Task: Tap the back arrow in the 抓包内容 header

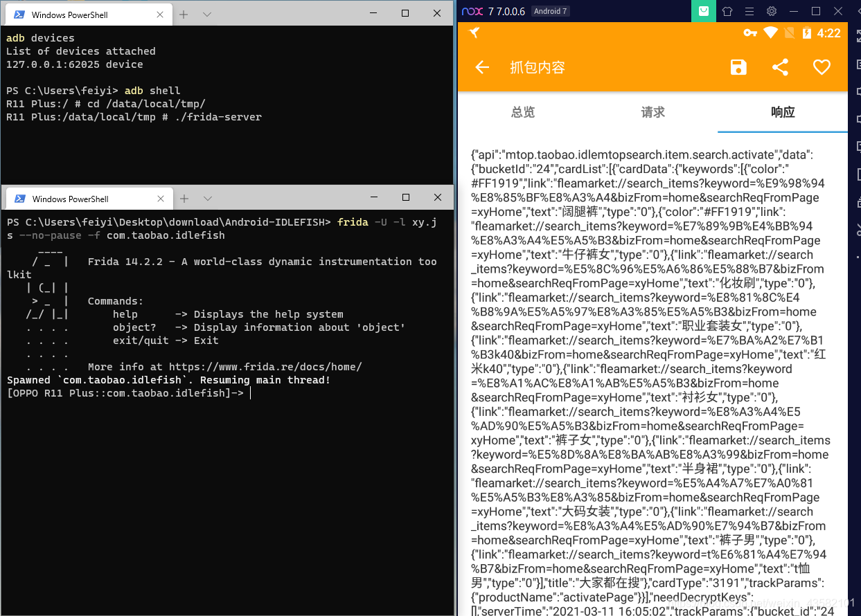Action: click(x=482, y=67)
